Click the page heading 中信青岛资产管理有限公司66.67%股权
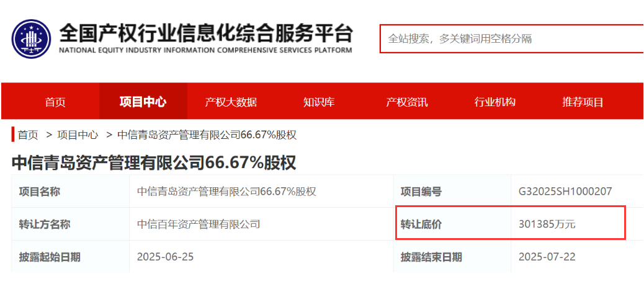644x284 pixels. [x=154, y=162]
